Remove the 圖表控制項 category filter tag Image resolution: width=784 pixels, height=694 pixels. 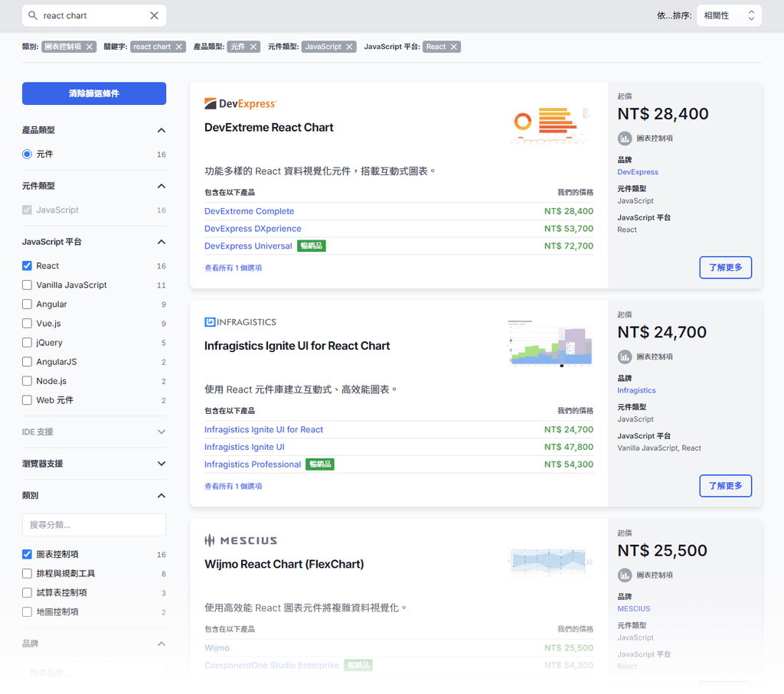click(90, 47)
